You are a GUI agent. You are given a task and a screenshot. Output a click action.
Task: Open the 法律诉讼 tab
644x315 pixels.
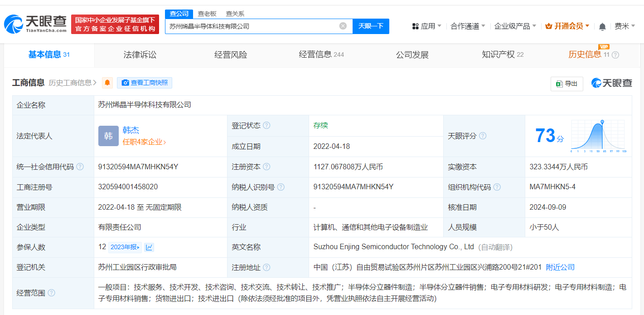140,55
